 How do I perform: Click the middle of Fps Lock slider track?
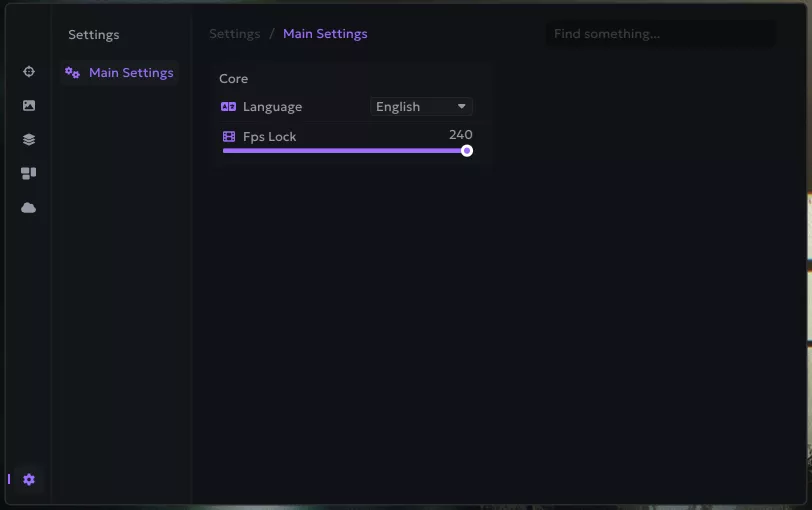point(344,151)
